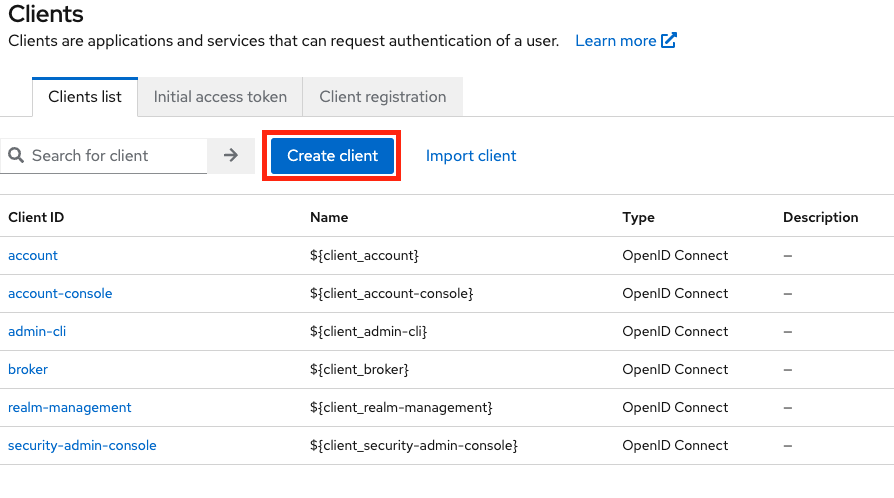The width and height of the screenshot is (894, 498).
Task: Go to the Client registration tab
Action: [x=382, y=97]
